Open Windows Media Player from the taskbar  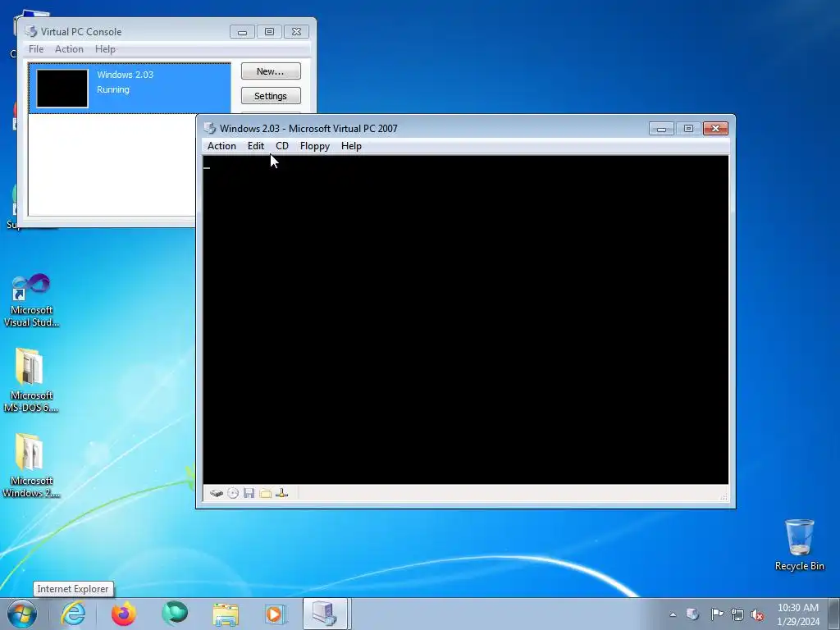coord(276,614)
